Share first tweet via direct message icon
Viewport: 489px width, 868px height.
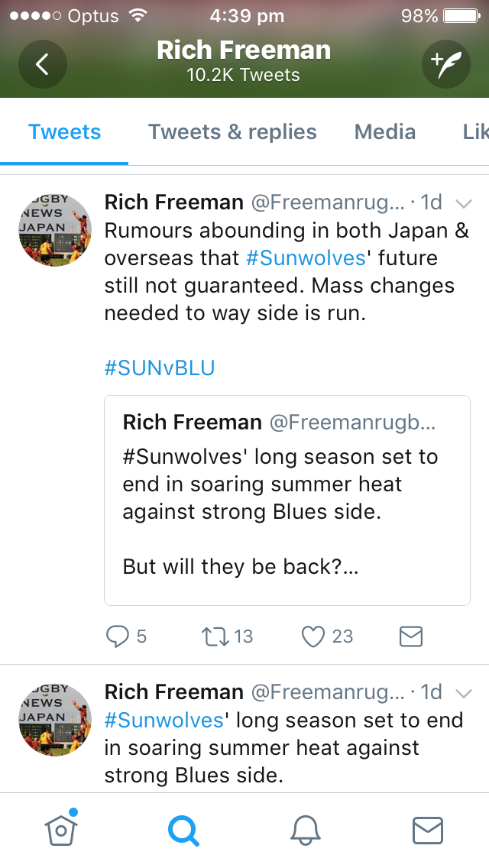click(x=411, y=636)
